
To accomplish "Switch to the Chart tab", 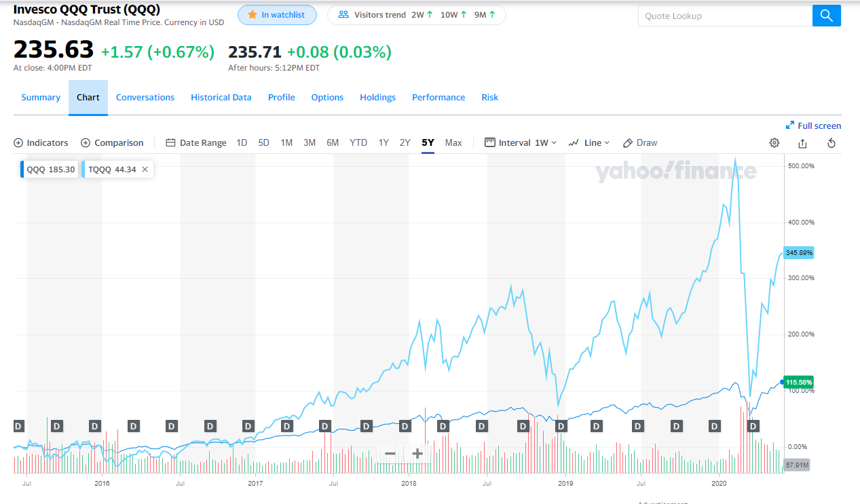I will coord(88,98).
